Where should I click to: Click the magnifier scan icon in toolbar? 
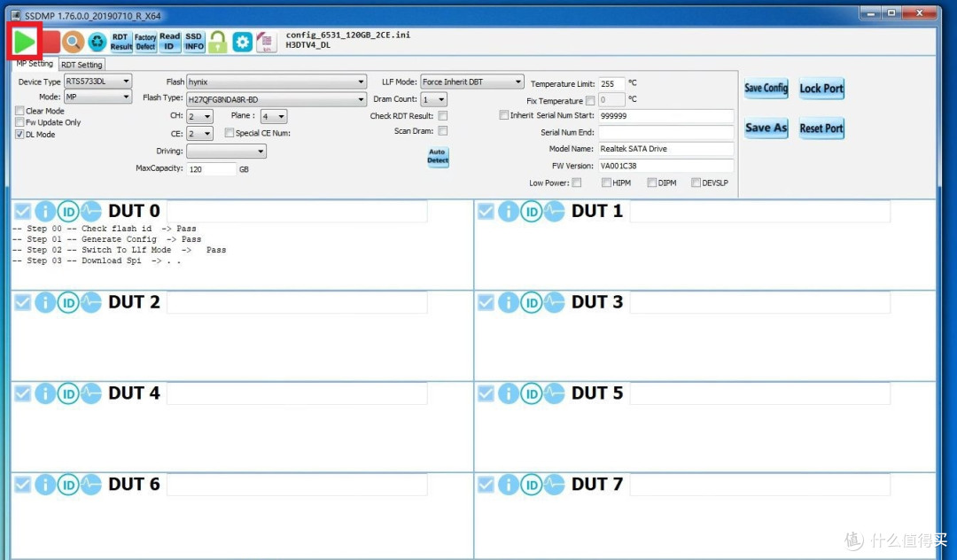coord(73,42)
